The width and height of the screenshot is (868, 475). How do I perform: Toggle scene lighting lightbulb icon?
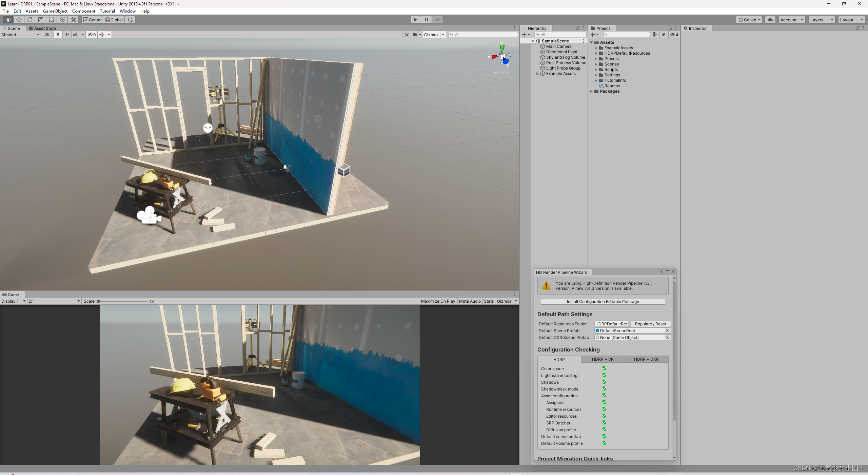click(x=58, y=35)
